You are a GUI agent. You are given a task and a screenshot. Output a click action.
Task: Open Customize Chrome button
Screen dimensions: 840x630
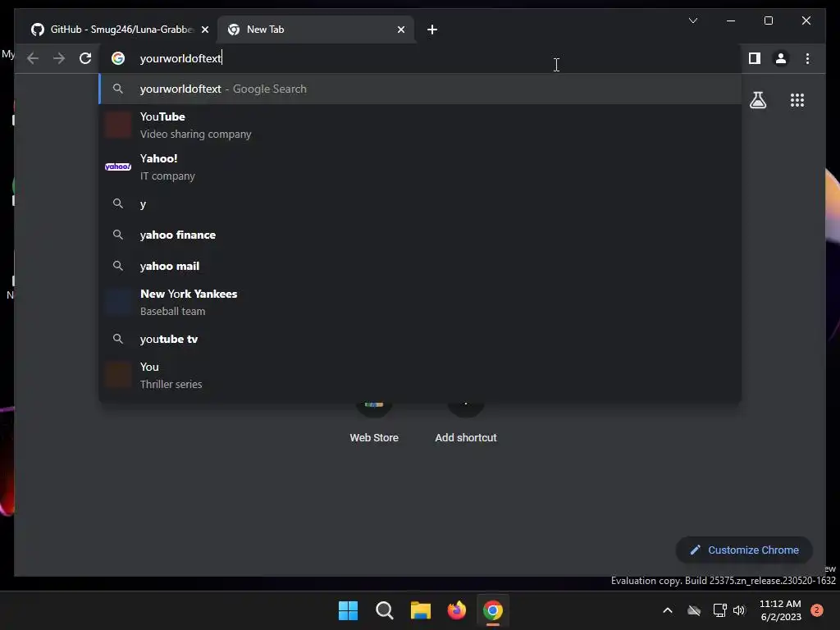tap(744, 550)
